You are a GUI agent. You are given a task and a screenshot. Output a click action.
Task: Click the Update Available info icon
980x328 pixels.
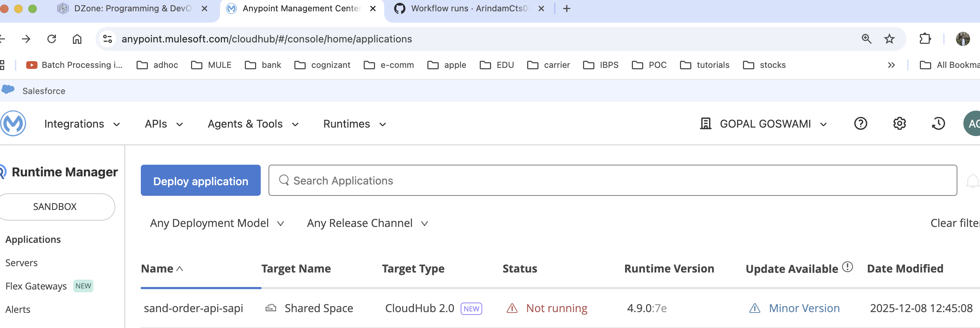(847, 267)
